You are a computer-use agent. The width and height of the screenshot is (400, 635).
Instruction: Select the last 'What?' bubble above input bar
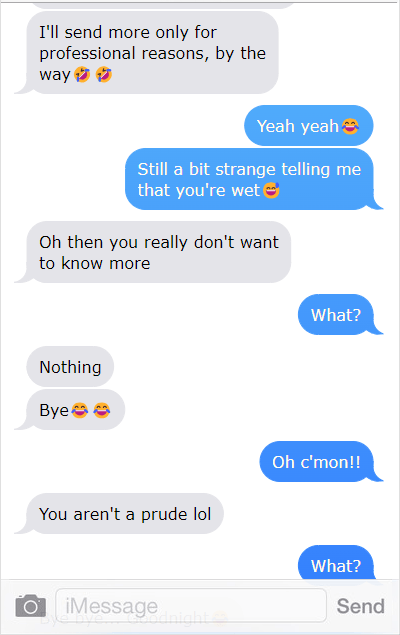pos(336,563)
